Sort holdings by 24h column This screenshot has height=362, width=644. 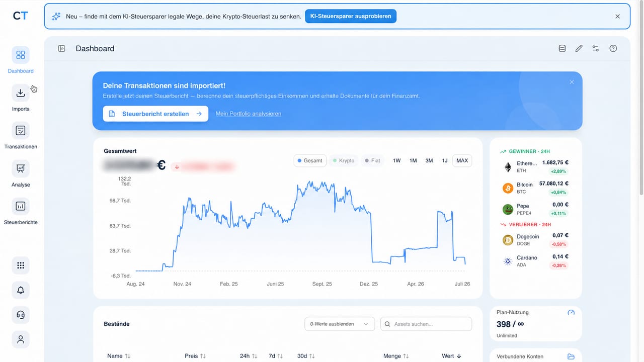(x=249, y=356)
